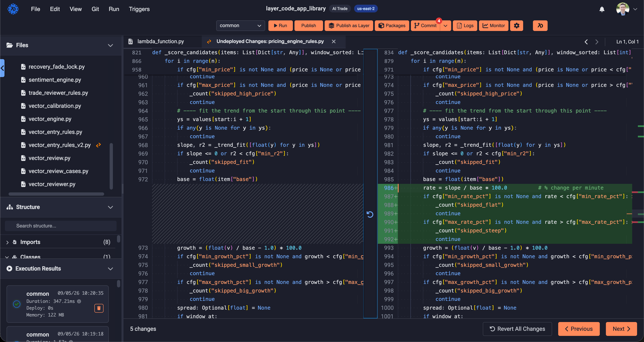Open the Git menu

95,9
